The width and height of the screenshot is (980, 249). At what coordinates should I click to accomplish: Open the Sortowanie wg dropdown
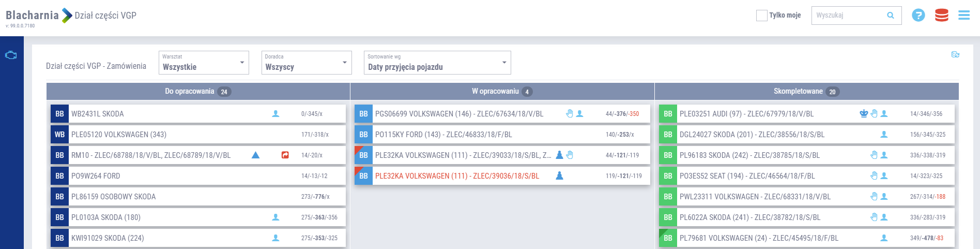point(437,63)
